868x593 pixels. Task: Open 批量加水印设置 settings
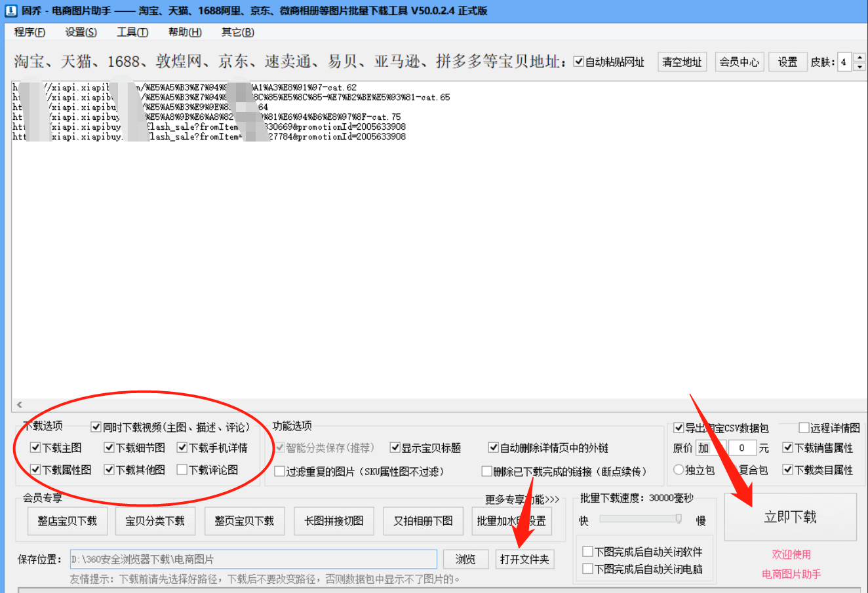[x=512, y=520]
